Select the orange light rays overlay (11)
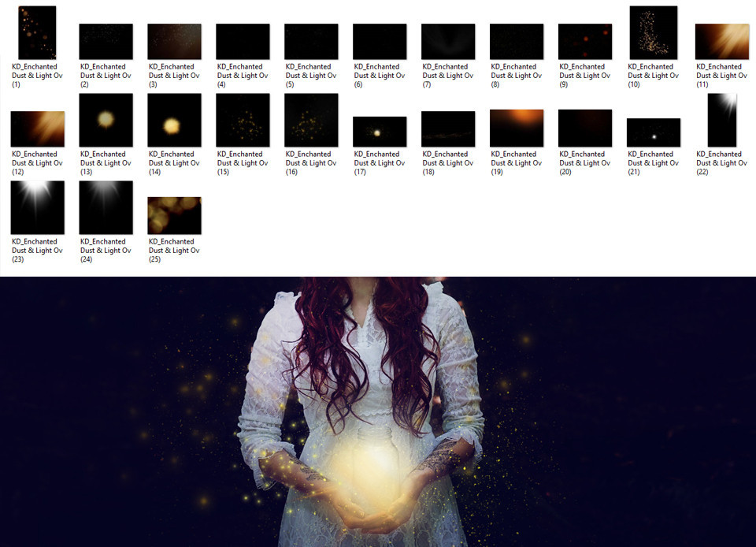 721,42
